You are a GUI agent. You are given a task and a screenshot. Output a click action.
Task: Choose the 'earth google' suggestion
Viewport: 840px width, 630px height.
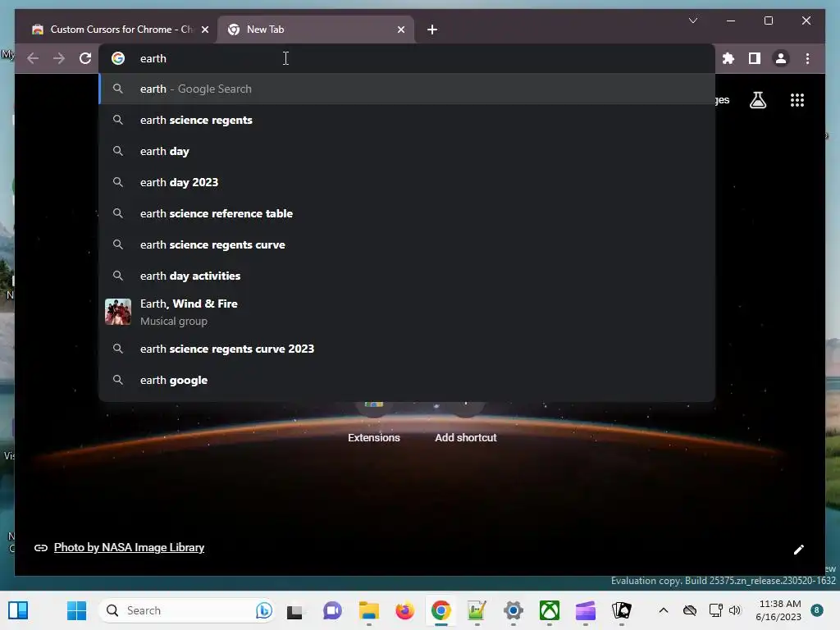pyautogui.click(x=407, y=380)
